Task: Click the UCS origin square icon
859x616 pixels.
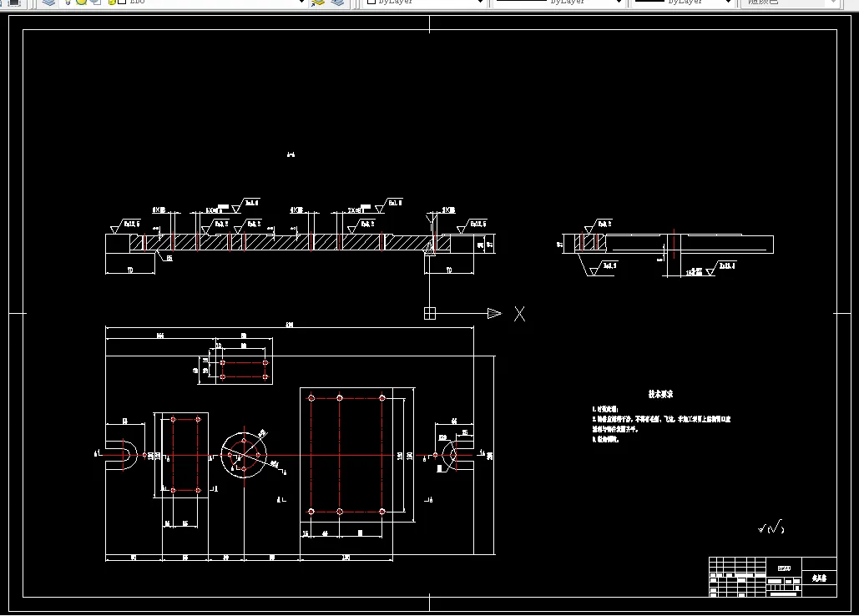Action: [x=430, y=313]
